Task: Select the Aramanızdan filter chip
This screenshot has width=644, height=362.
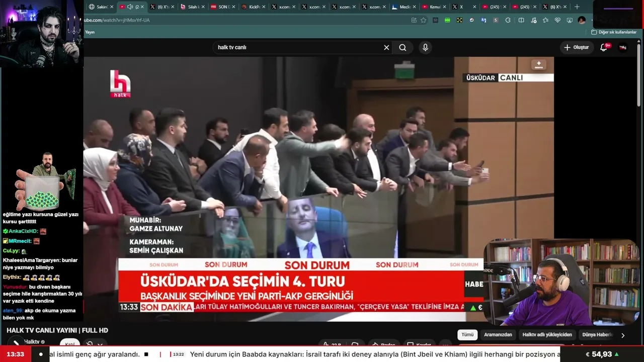Action: tap(498, 335)
